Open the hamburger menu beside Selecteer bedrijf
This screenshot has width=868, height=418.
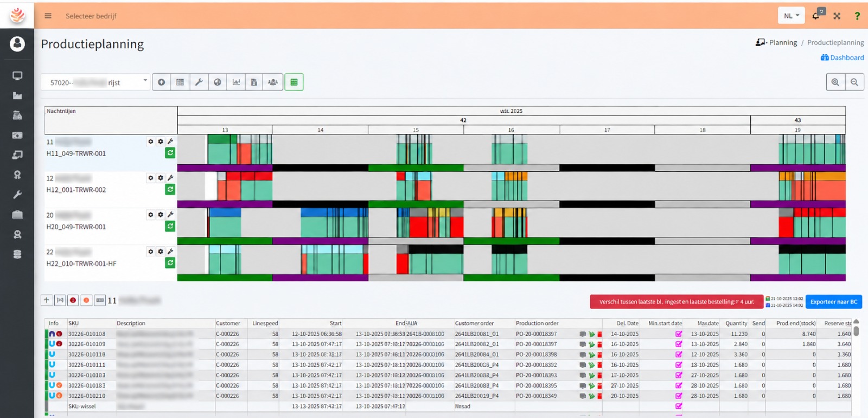(x=48, y=16)
